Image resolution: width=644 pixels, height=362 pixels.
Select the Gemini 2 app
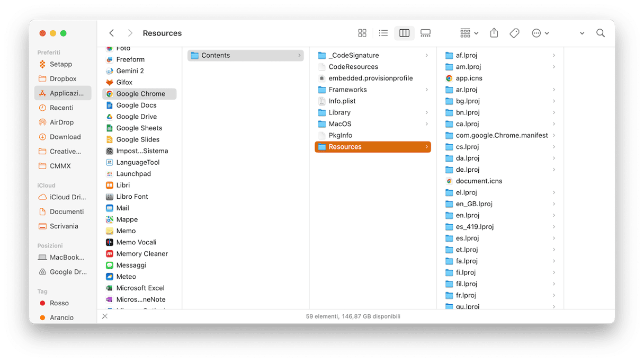pos(139,71)
